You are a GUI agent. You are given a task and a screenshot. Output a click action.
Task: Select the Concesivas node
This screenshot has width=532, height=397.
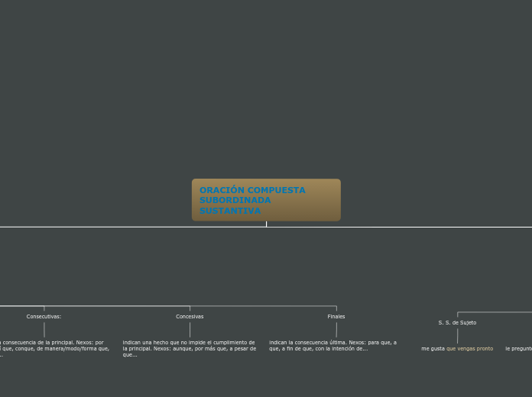pyautogui.click(x=190, y=316)
